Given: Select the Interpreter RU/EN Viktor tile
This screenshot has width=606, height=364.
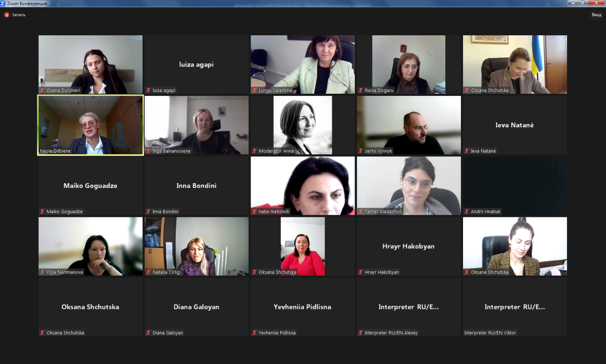Looking at the screenshot, I should pos(515,307).
